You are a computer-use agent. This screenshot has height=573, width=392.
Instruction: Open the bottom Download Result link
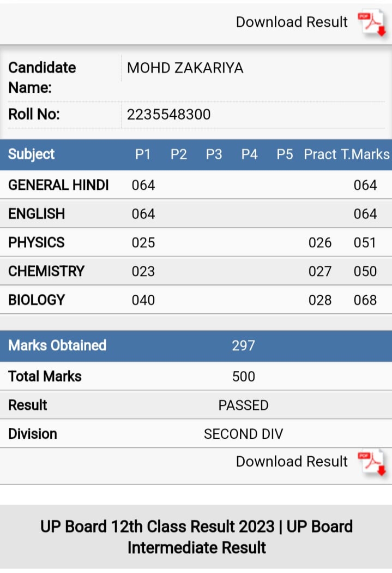click(292, 462)
